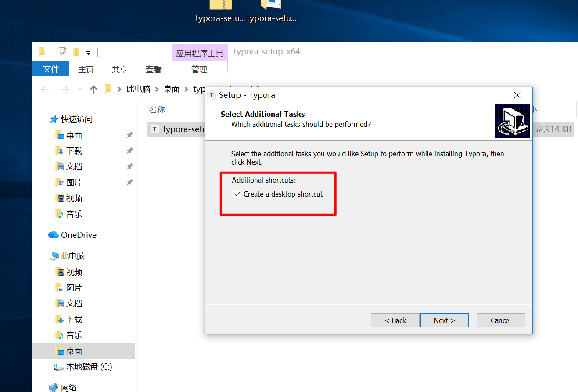Go back with the < Back button
The height and width of the screenshot is (392, 578).
pyautogui.click(x=395, y=320)
